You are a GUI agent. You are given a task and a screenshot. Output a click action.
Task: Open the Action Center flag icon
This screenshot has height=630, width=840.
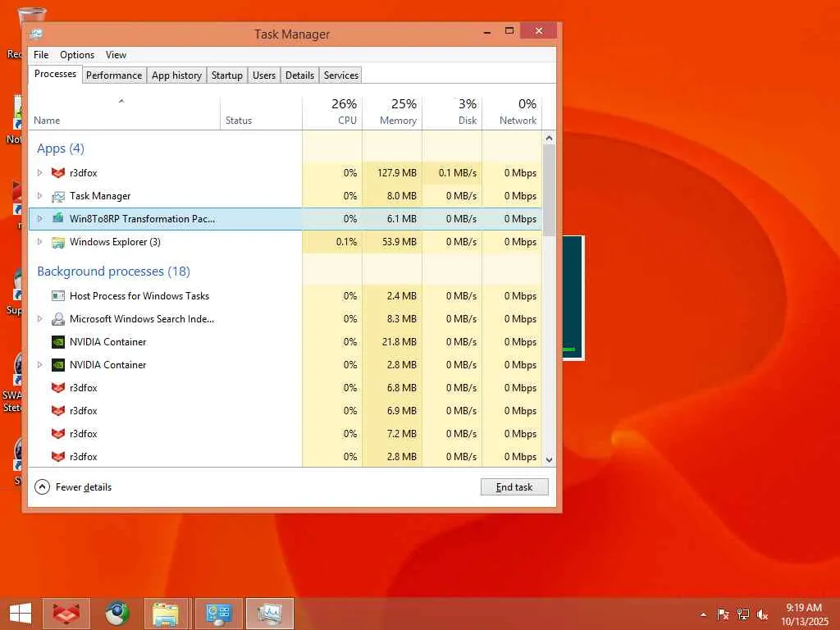pos(723,614)
